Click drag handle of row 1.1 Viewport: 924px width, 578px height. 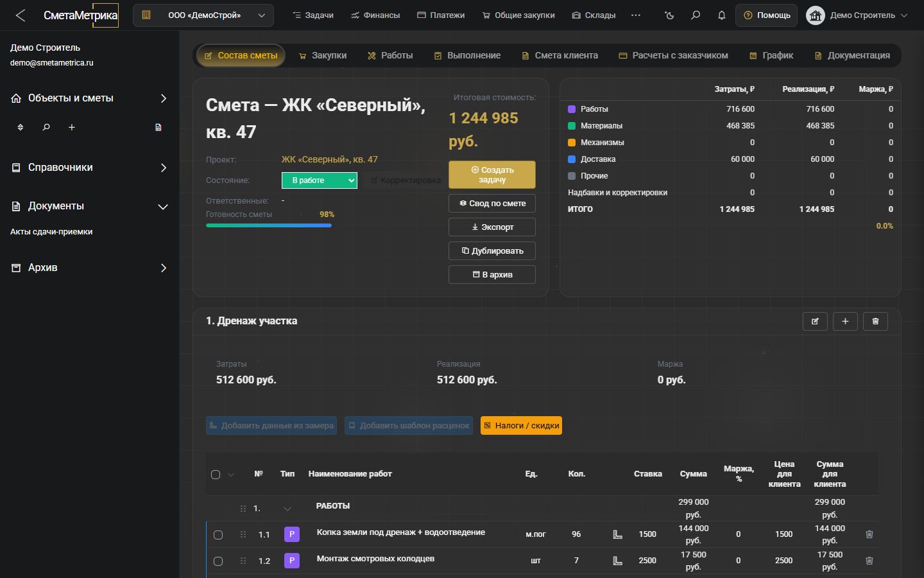point(243,534)
